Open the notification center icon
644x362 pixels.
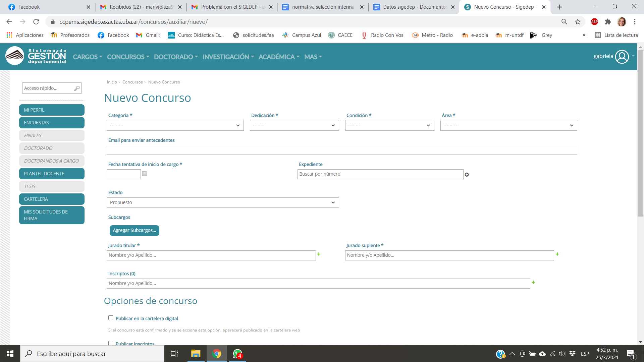(631, 354)
